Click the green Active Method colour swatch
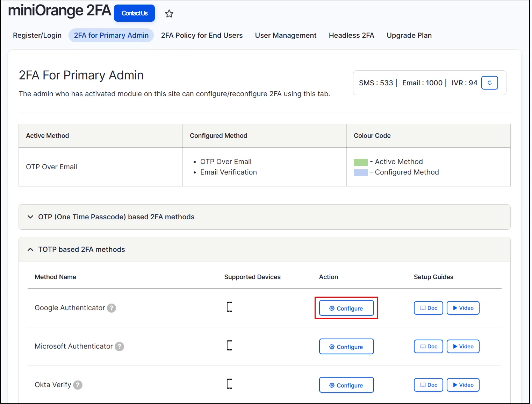 click(x=361, y=162)
